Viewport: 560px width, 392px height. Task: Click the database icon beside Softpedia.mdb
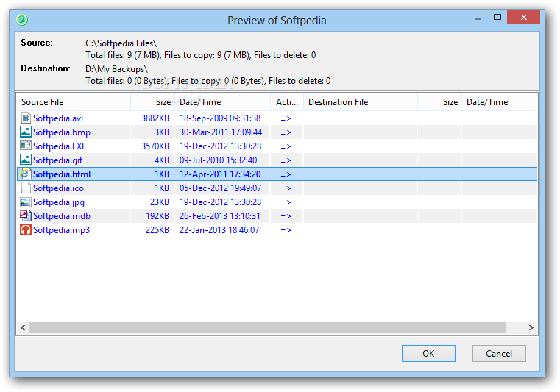click(x=26, y=215)
